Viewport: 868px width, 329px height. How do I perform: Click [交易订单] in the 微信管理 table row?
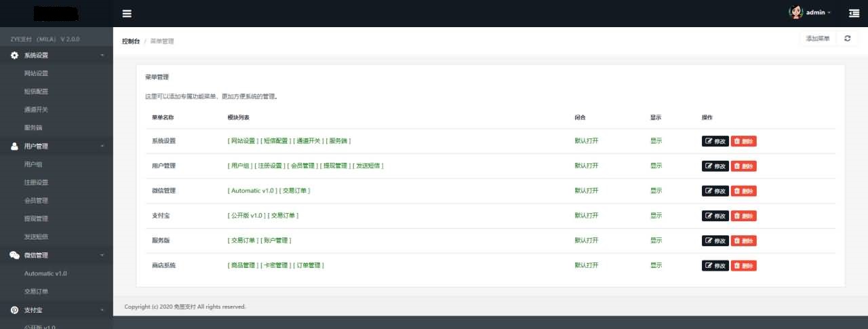[295, 191]
